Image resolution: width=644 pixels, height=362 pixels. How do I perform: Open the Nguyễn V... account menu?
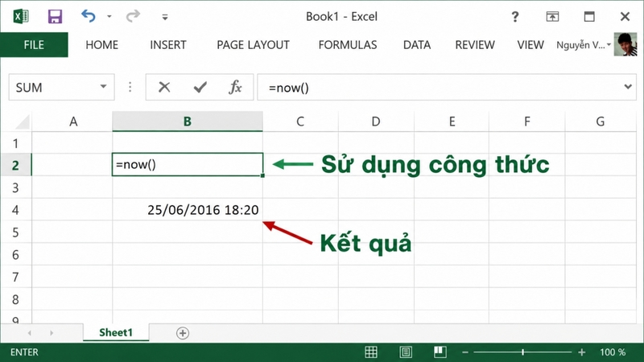(x=584, y=45)
